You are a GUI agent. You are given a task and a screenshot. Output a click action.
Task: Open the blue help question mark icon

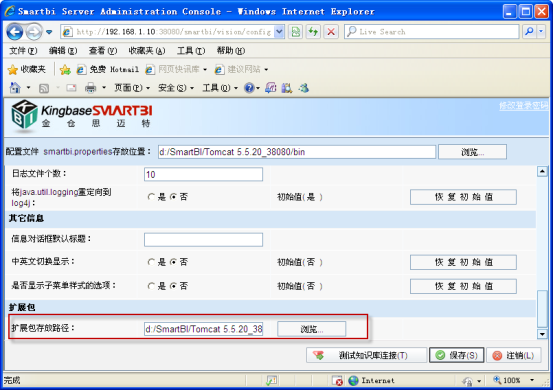pos(249,87)
